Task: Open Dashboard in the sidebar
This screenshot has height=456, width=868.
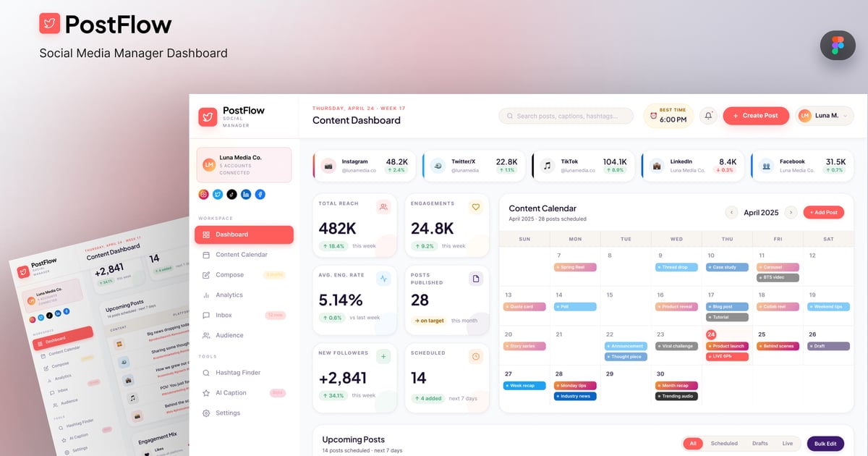Action: coord(244,235)
